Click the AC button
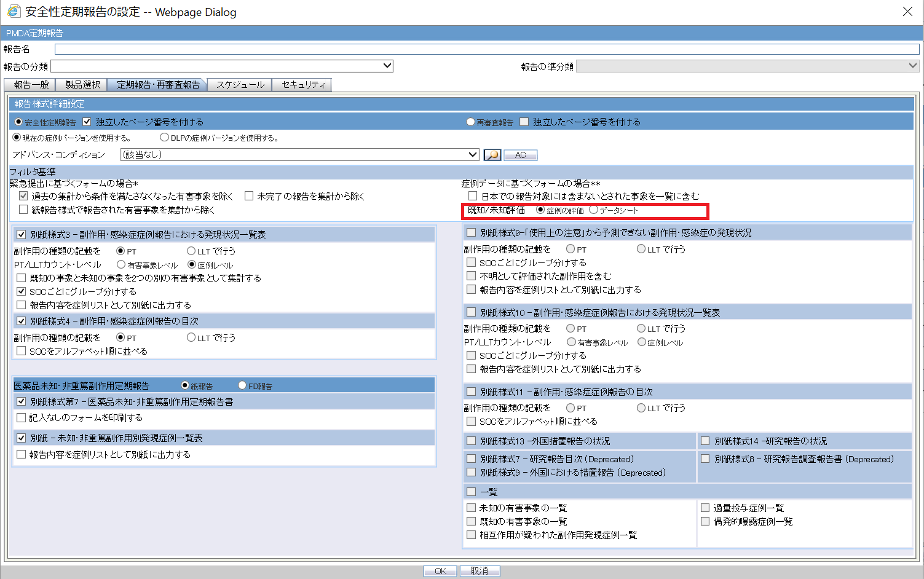The width and height of the screenshot is (924, 579). (x=521, y=155)
